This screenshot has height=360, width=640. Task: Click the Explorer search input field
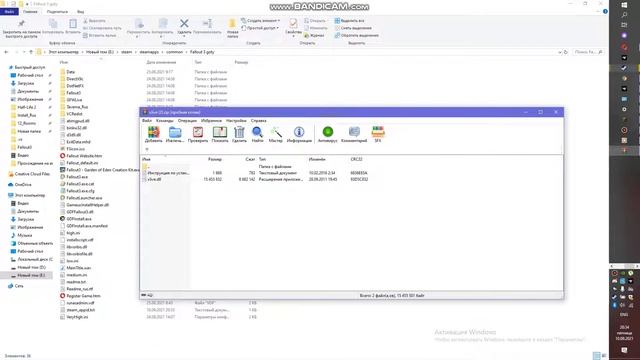pyautogui.click(x=588, y=52)
